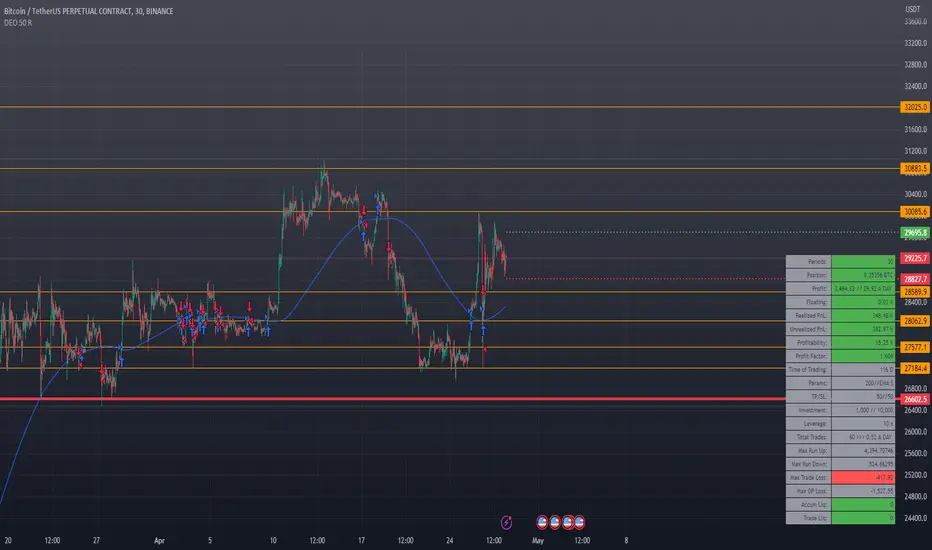This screenshot has width=932, height=550.
Task: Open the rightmost US flag economic event
Action: (x=579, y=522)
